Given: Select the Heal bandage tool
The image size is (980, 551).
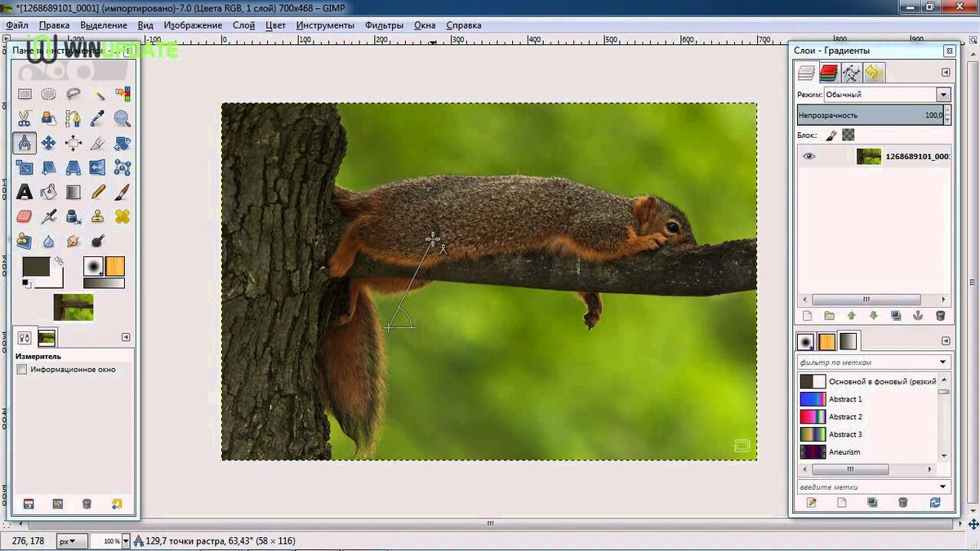Looking at the screenshot, I should [122, 217].
